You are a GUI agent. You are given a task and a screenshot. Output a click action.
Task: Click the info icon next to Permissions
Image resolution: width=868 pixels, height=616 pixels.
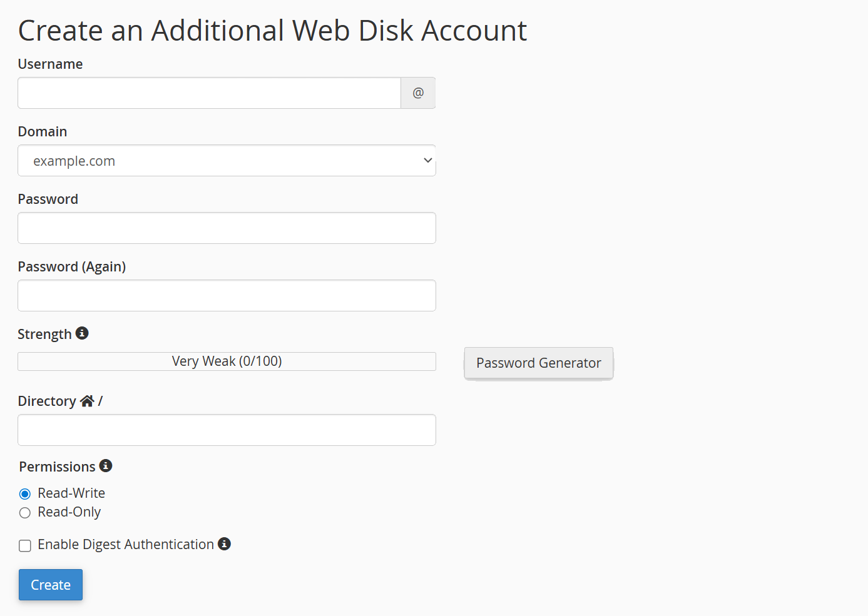coord(105,465)
